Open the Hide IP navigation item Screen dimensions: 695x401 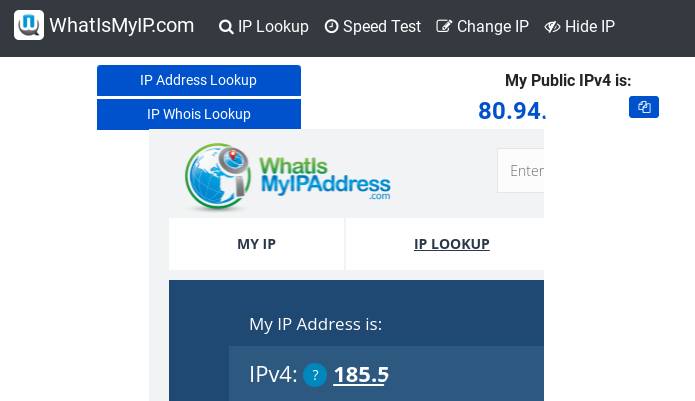[x=579, y=27]
